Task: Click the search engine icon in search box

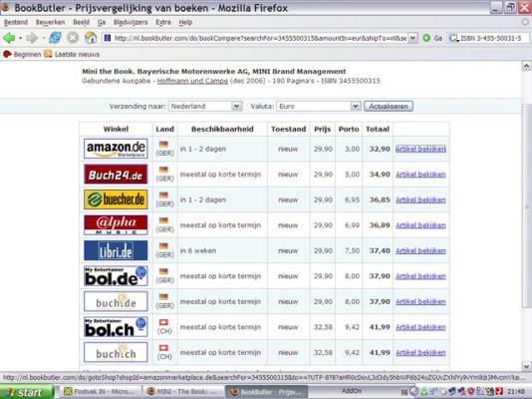Action: tap(453, 38)
